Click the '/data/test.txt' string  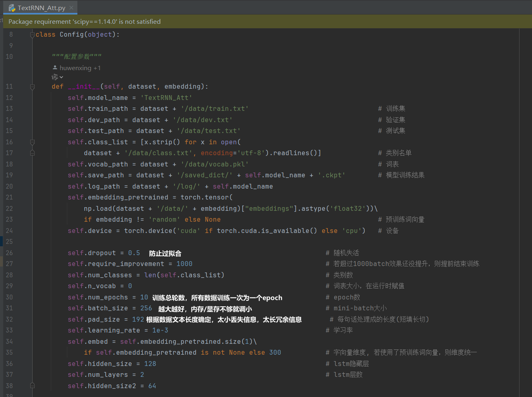[208, 131]
